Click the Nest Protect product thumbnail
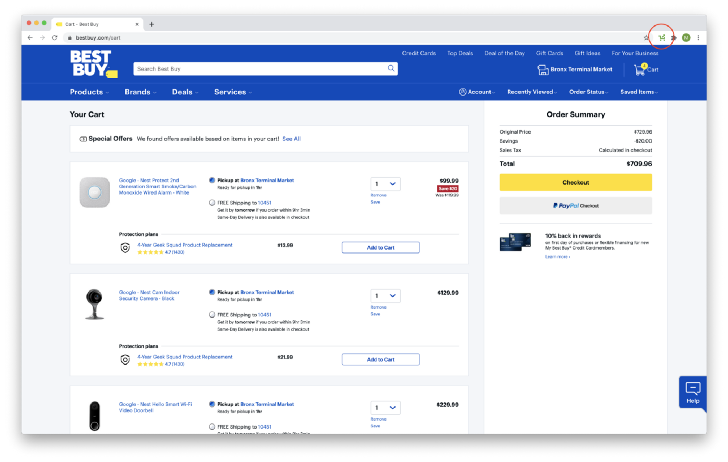Viewport: 728px width, 462px height. (x=95, y=192)
